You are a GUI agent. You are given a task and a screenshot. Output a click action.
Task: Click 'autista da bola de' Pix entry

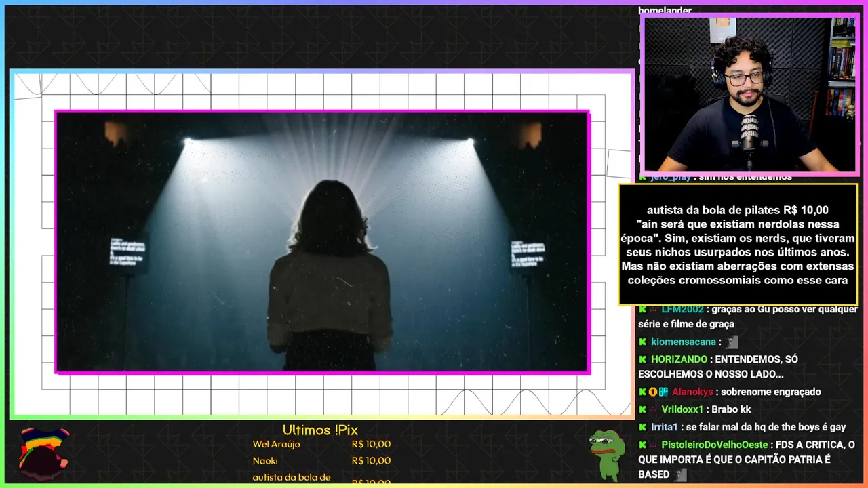pos(292,477)
